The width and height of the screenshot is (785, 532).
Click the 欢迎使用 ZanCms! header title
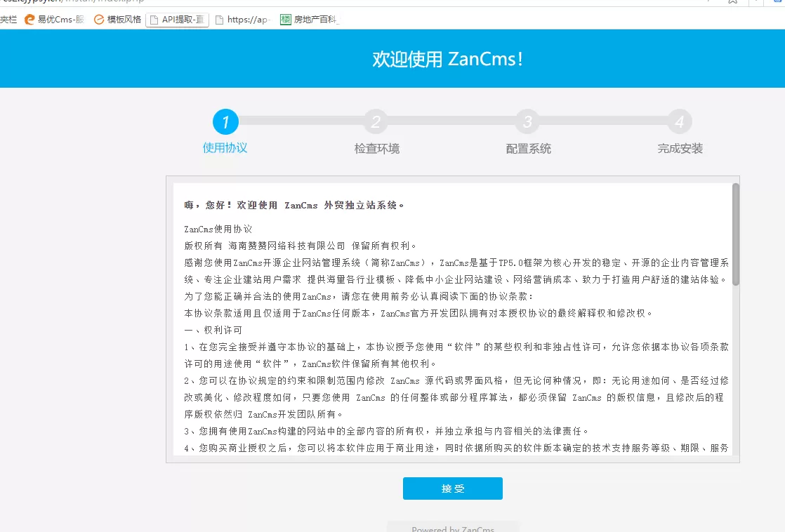click(447, 59)
